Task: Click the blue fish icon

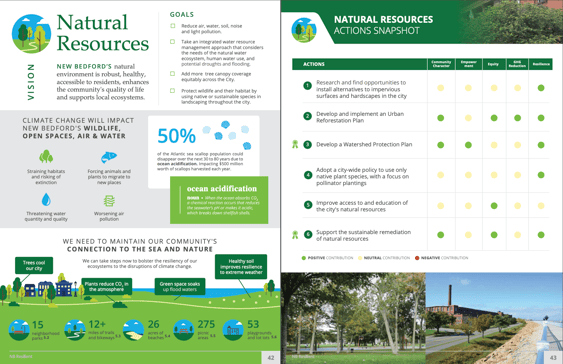Action: 109,157
